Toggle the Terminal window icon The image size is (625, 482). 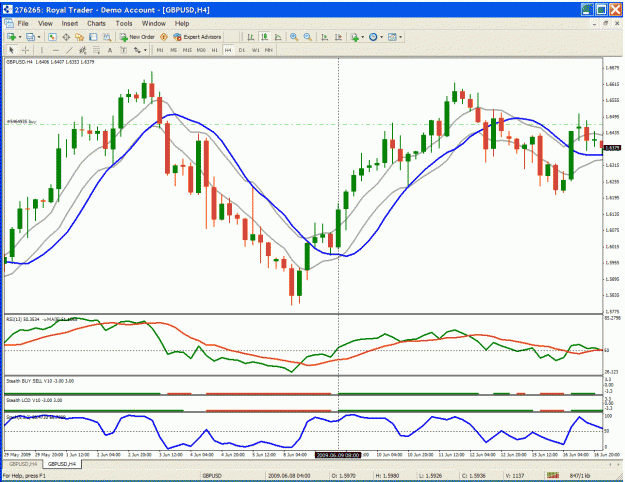[93, 37]
